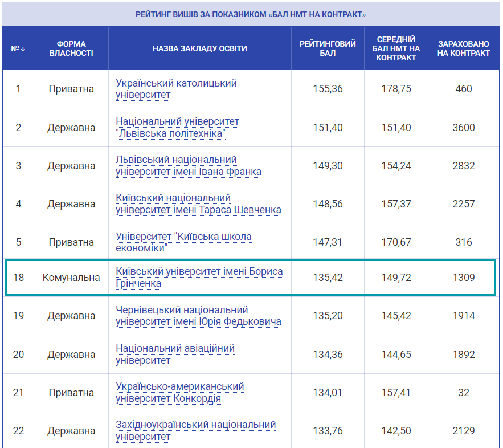The image size is (503, 448).
Task: Click the table title about бал НМТ
Action: pos(251,14)
